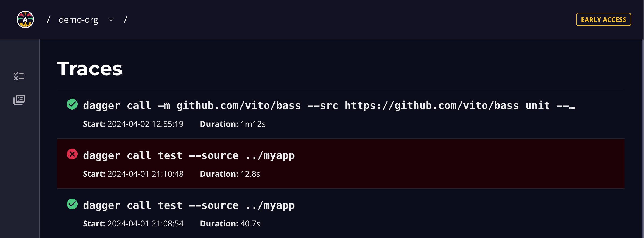
Task: Click the start time 2024-04-02 12:55:19
Action: [x=145, y=124]
